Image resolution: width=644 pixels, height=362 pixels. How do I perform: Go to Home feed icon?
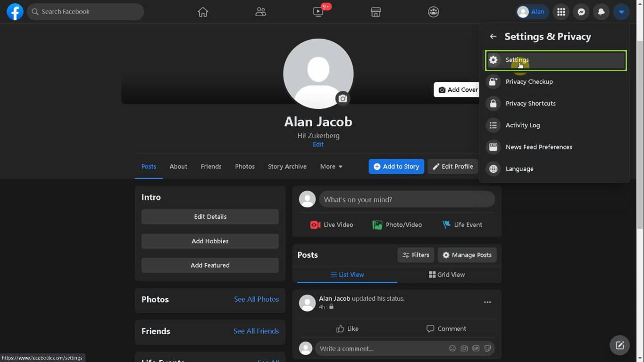203,12
